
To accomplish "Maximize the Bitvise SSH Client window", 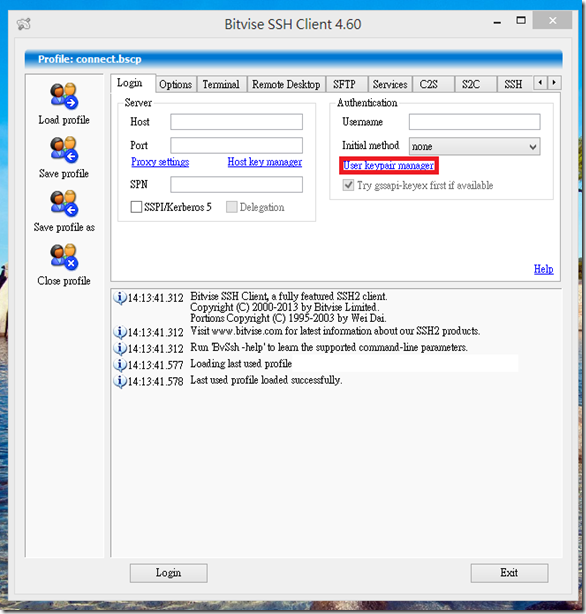I will click(x=521, y=21).
